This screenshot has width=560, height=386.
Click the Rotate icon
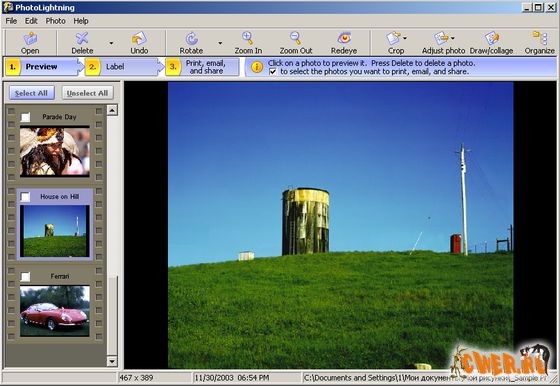point(191,39)
